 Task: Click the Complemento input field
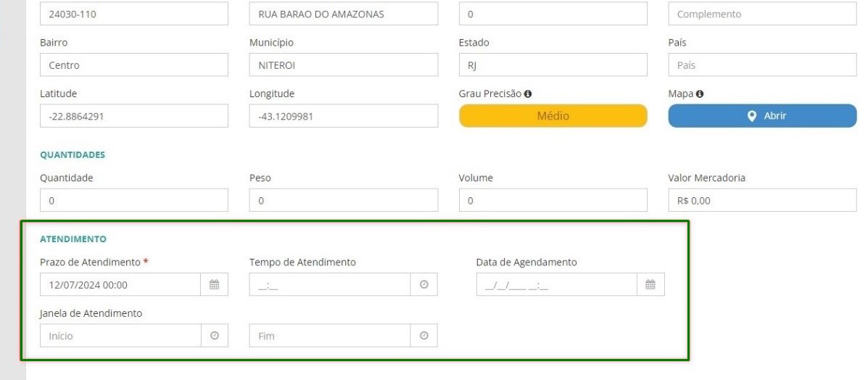(x=761, y=14)
